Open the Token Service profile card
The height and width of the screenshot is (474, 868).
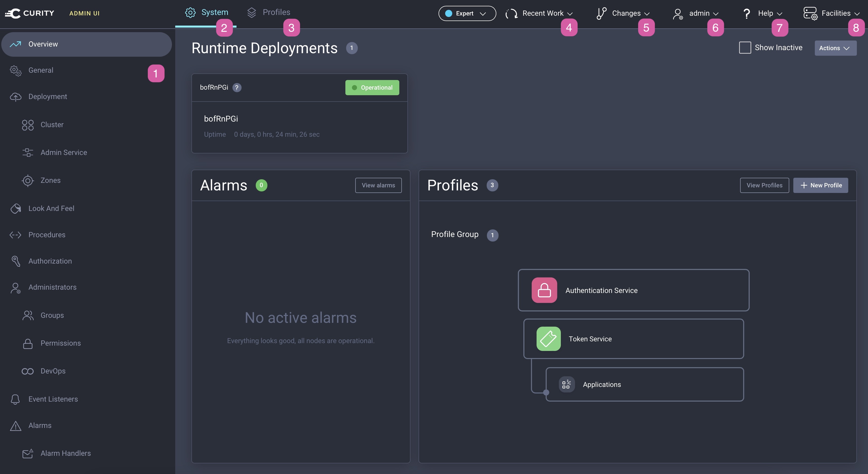(x=634, y=339)
